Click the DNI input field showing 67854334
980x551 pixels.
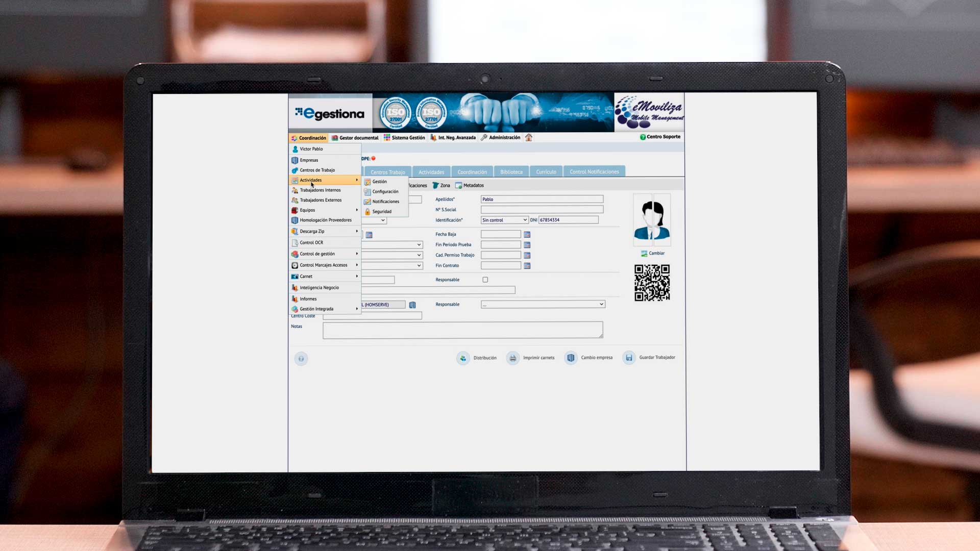click(x=569, y=219)
